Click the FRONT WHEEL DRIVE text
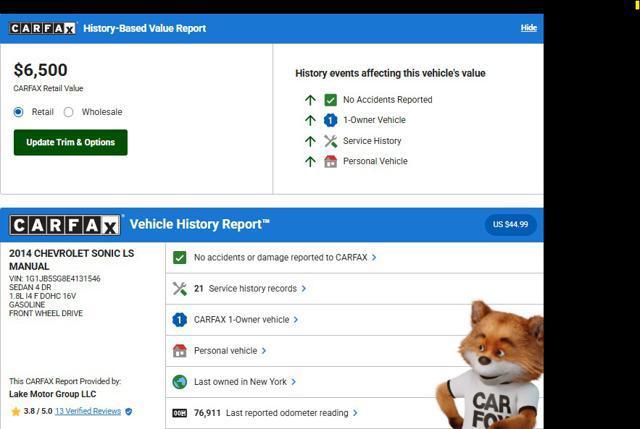 (x=46, y=313)
